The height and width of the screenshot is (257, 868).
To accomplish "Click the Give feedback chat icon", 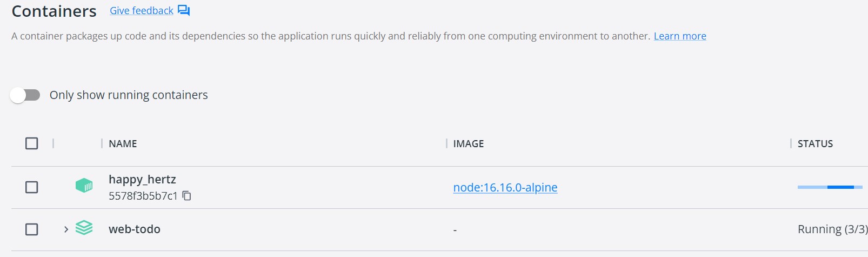I will click(184, 11).
